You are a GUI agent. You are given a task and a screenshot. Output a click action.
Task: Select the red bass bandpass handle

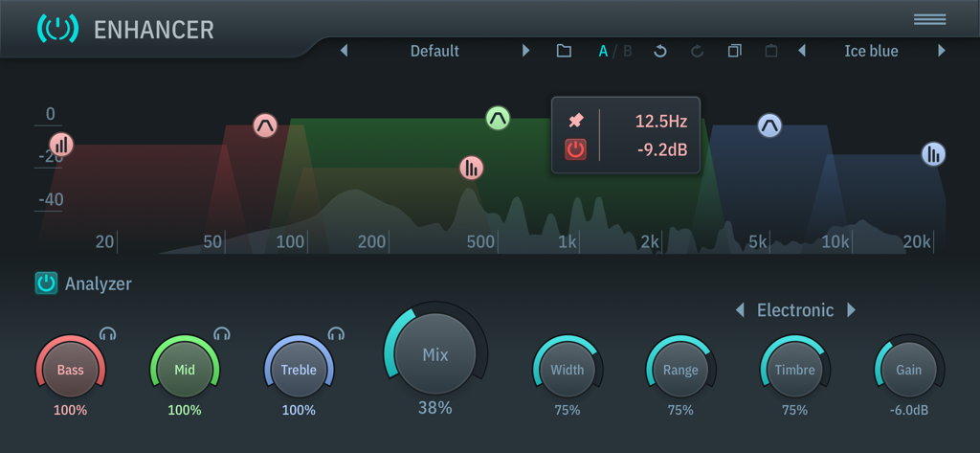[x=265, y=125]
